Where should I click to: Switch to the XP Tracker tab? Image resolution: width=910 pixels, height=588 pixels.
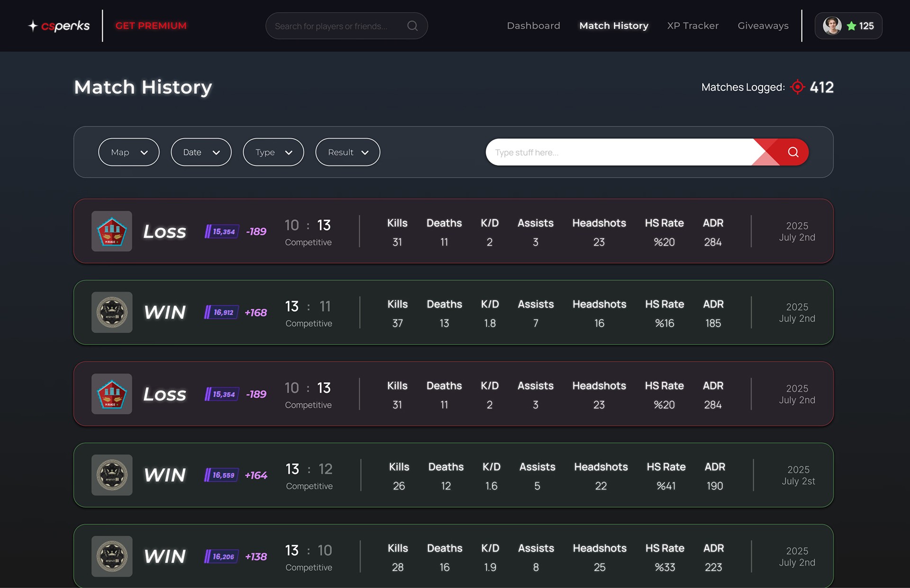692,26
